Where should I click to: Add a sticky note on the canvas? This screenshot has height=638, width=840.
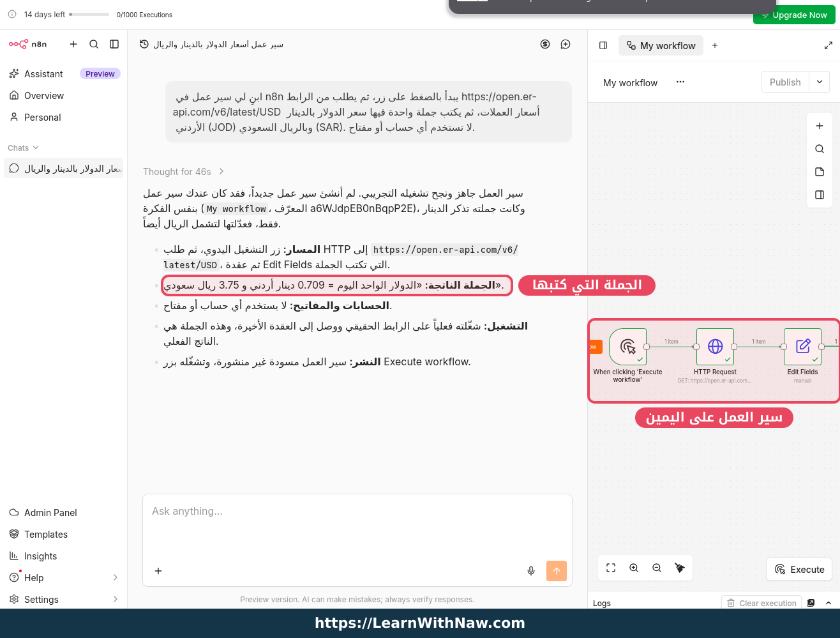[820, 172]
